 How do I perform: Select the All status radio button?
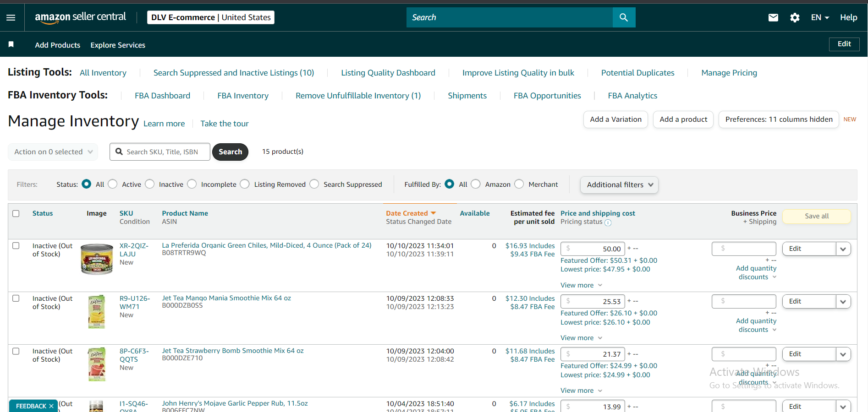pyautogui.click(x=86, y=184)
